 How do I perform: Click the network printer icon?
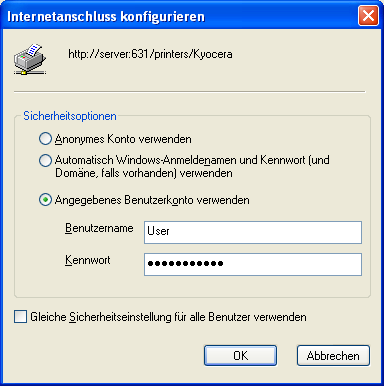(30, 59)
